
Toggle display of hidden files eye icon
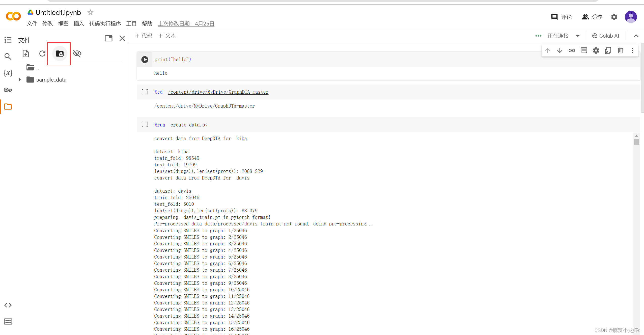coord(77,53)
